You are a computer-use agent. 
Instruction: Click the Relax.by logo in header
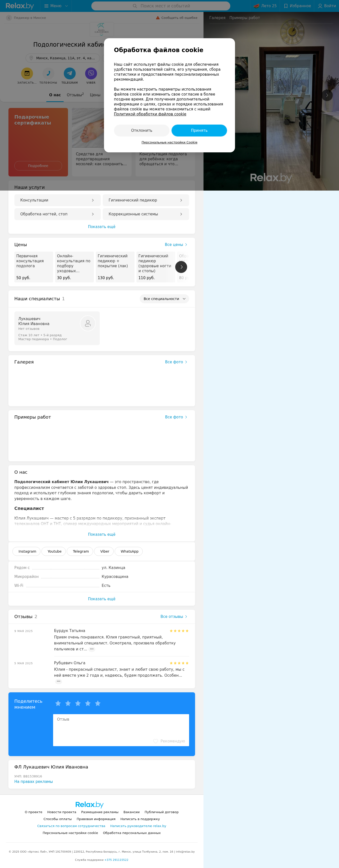click(20, 6)
